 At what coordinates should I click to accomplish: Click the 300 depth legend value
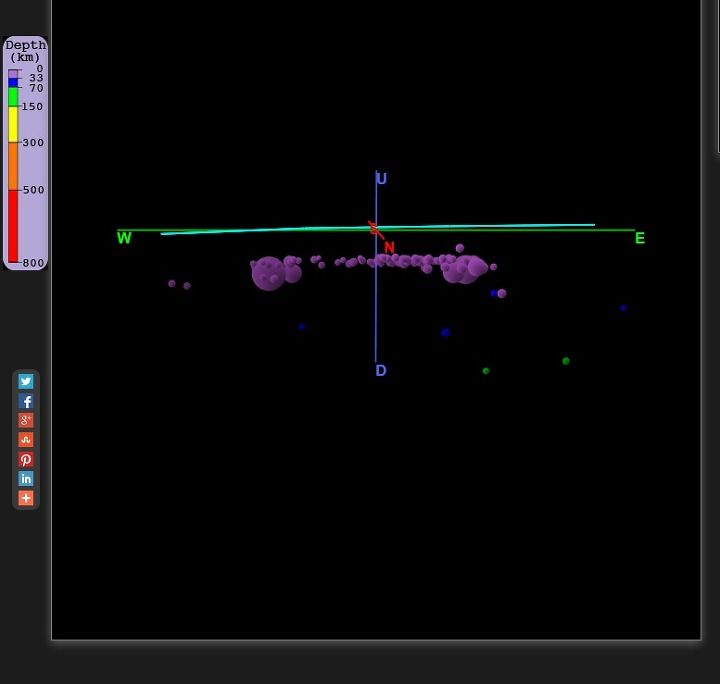coord(33,142)
